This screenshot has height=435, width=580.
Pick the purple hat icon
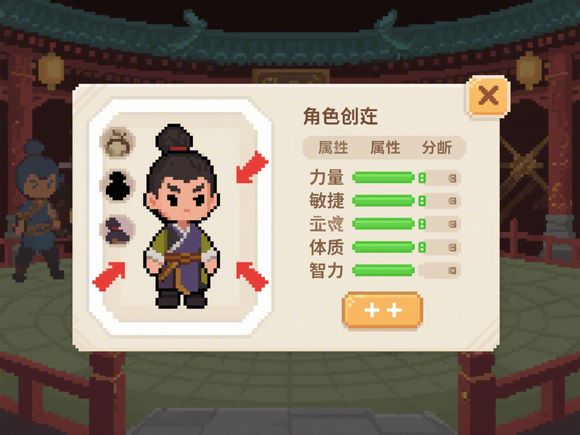click(x=118, y=229)
